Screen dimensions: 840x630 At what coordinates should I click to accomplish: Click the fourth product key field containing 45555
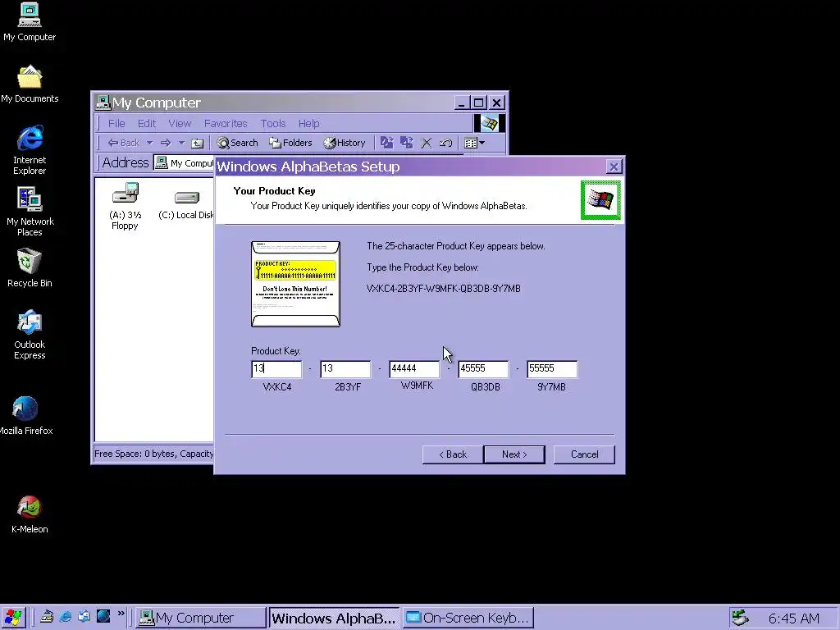[484, 369]
